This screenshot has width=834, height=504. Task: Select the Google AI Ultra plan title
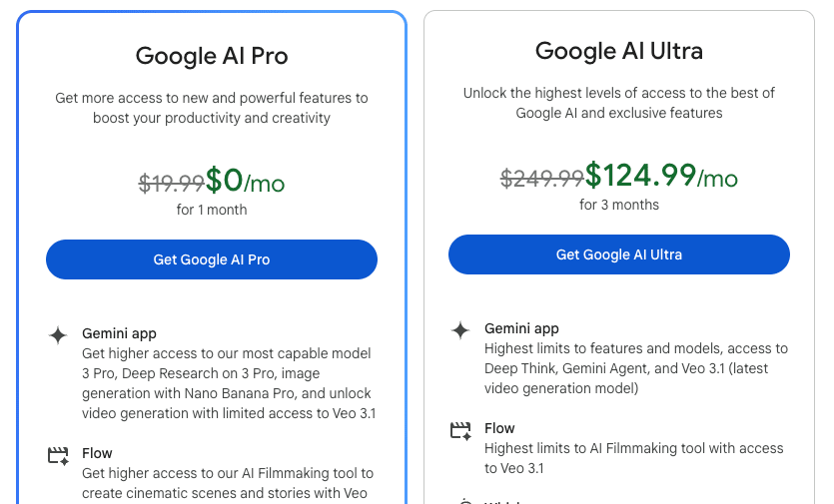(x=619, y=51)
